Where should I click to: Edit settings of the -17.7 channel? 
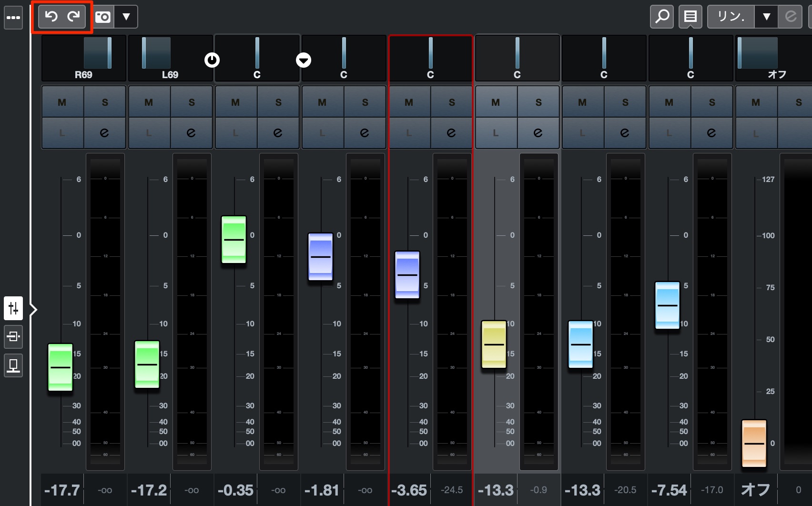pyautogui.click(x=105, y=133)
